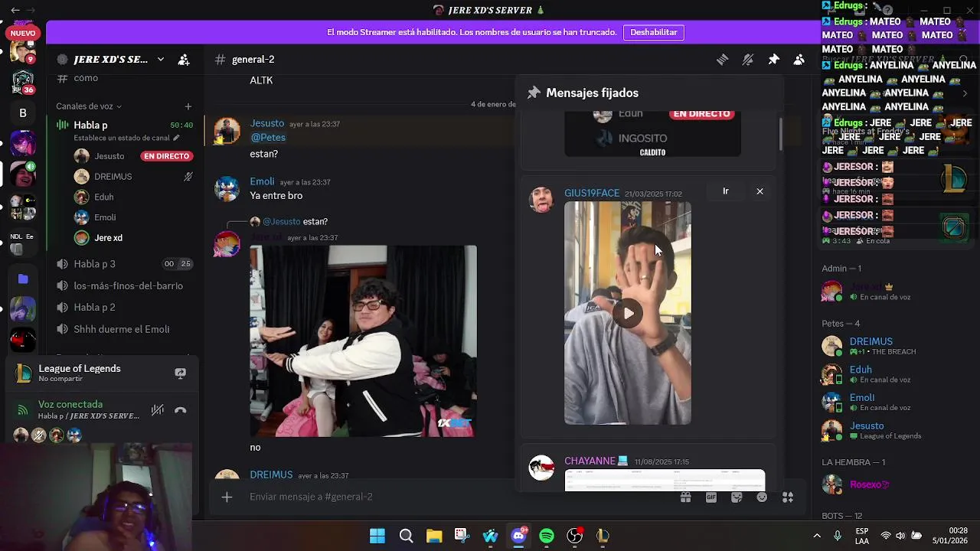Click Jesusto's username in chat

[266, 123]
